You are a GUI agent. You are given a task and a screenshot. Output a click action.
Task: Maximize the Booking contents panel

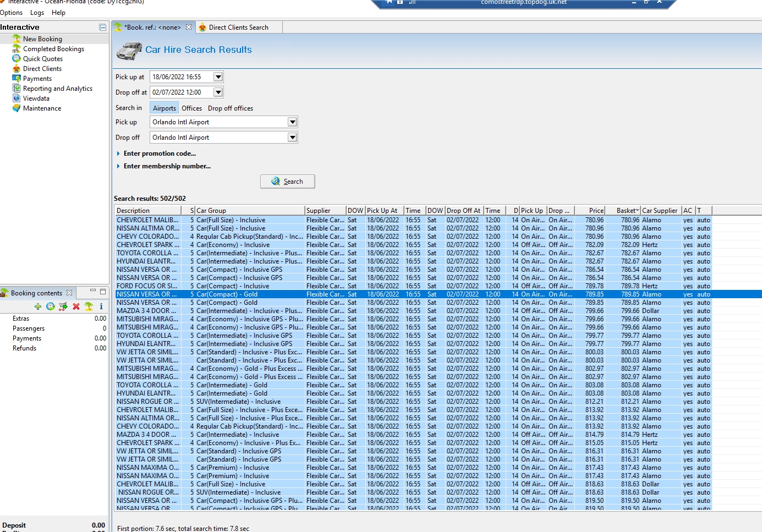(x=103, y=292)
